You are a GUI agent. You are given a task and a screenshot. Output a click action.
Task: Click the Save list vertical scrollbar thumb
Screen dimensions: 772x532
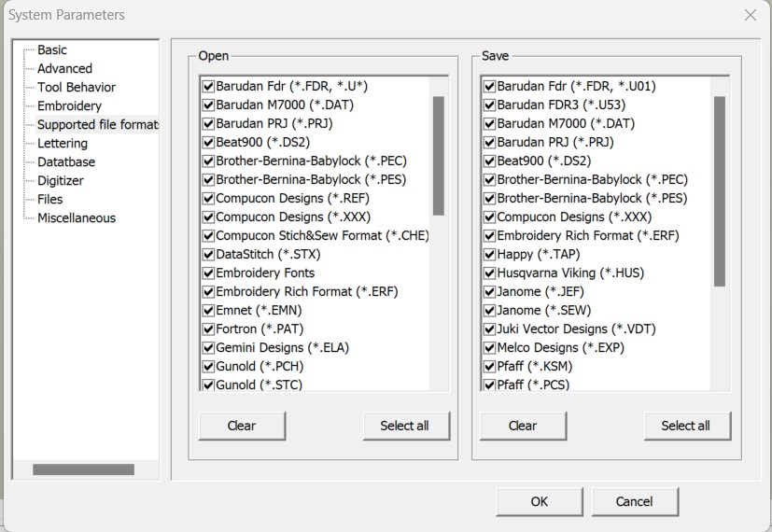[x=720, y=191]
